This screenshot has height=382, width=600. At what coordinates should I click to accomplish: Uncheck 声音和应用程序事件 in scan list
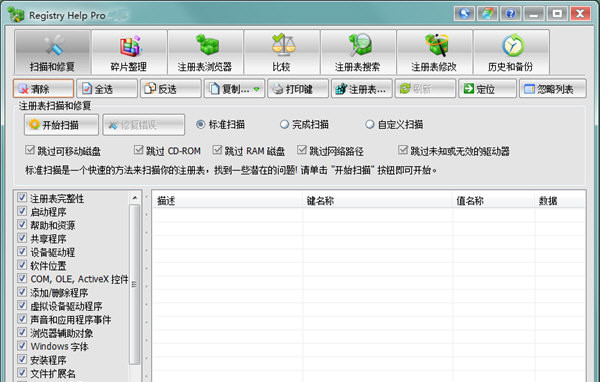(22, 319)
